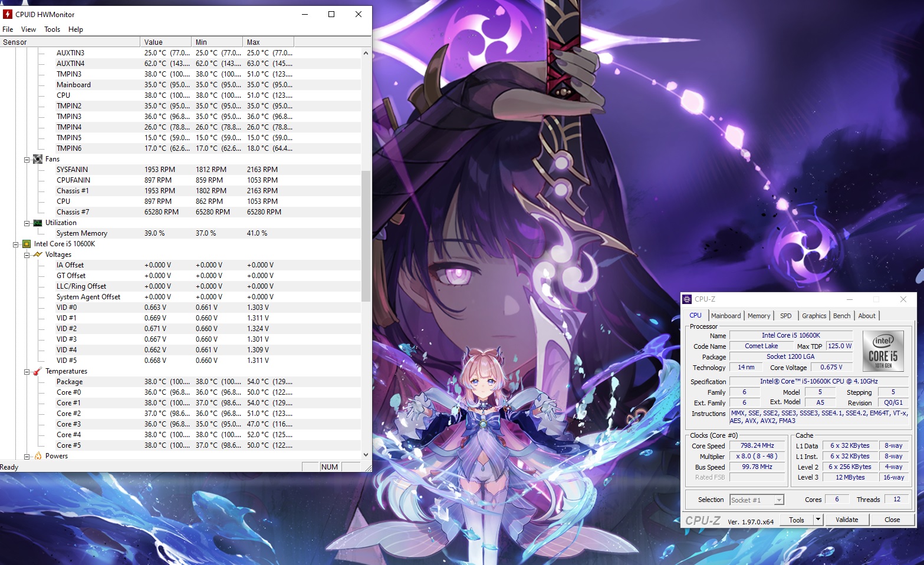Click the Min column header

tap(217, 42)
